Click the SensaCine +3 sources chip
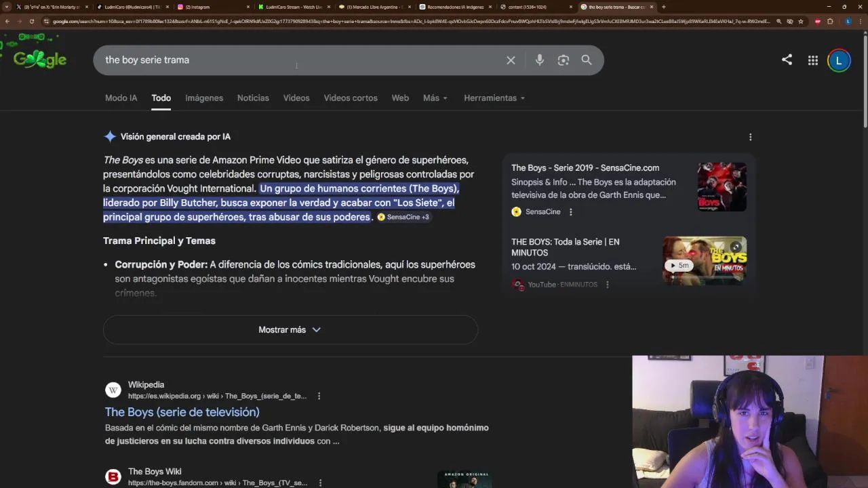 click(x=403, y=218)
